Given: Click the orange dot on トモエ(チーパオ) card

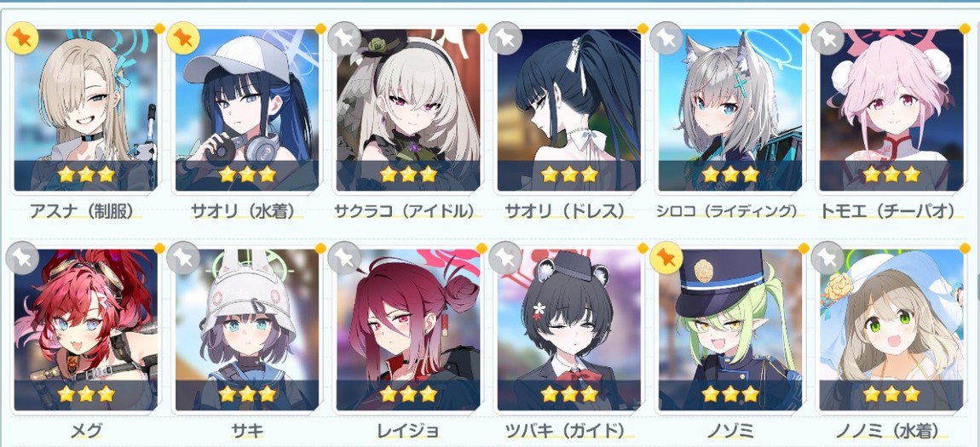Looking at the screenshot, I should (x=965, y=28).
